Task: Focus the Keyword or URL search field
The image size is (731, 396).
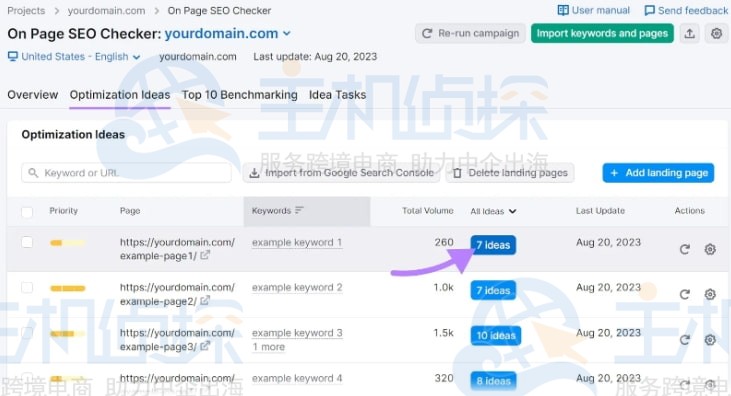Action: pos(126,173)
